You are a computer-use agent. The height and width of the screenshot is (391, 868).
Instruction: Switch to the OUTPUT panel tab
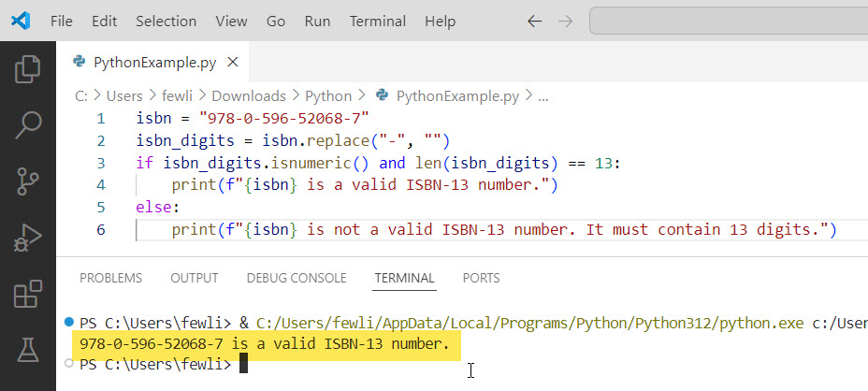[x=195, y=278]
